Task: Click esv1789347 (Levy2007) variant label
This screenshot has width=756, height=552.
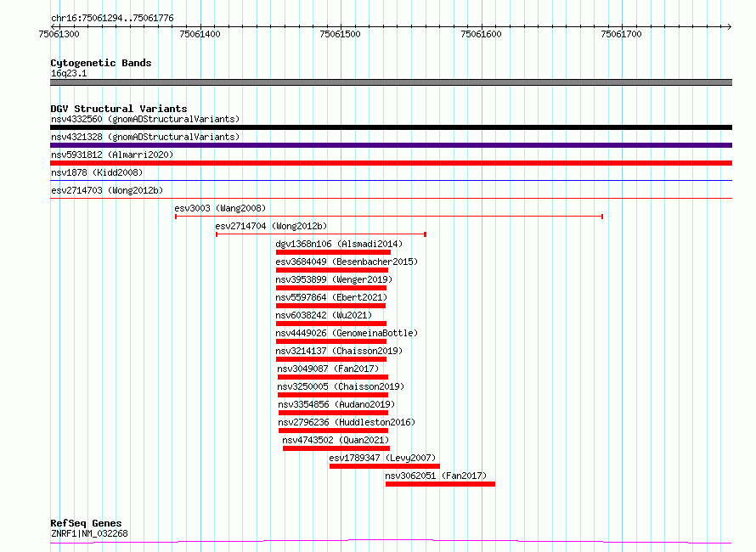Action: coord(382,458)
